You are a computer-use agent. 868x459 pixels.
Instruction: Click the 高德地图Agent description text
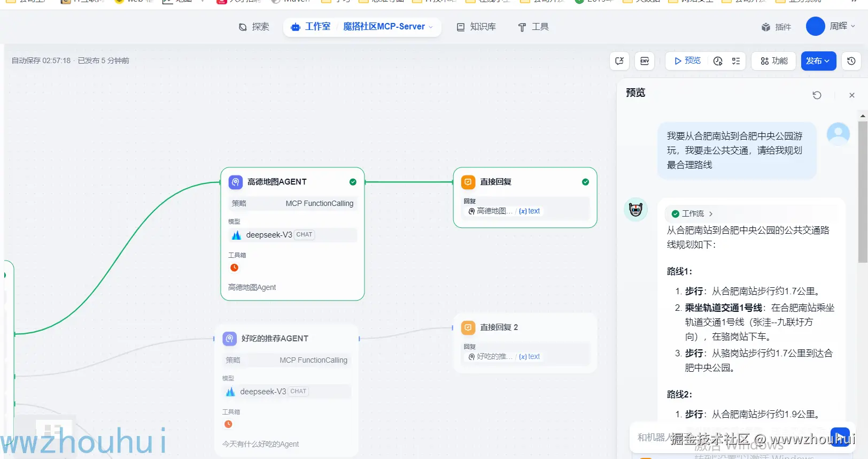252,287
